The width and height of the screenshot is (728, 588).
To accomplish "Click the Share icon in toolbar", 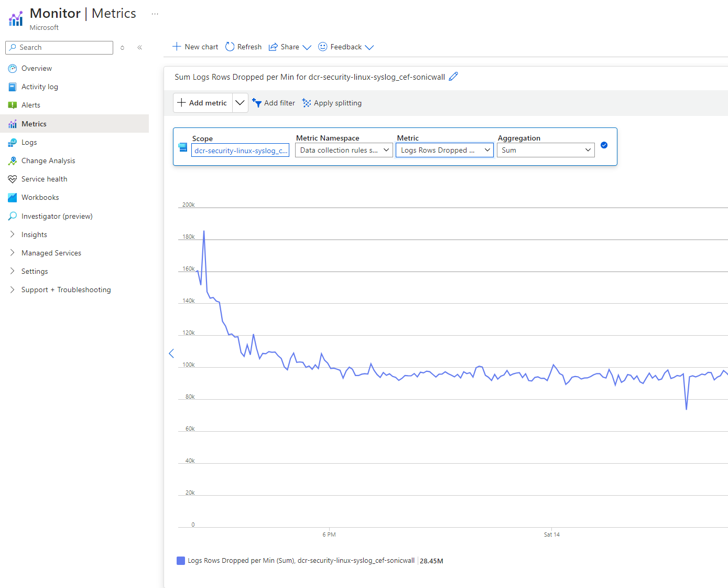I will [273, 47].
